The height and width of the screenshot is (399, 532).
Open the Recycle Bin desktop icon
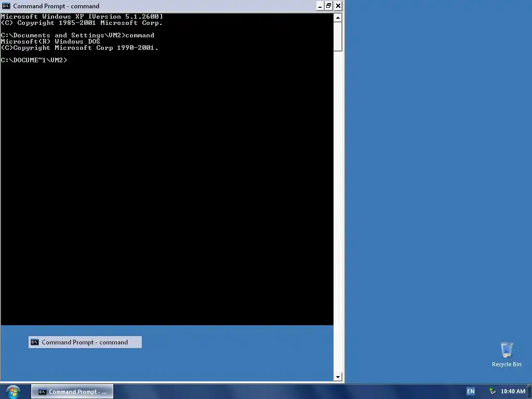(507, 354)
